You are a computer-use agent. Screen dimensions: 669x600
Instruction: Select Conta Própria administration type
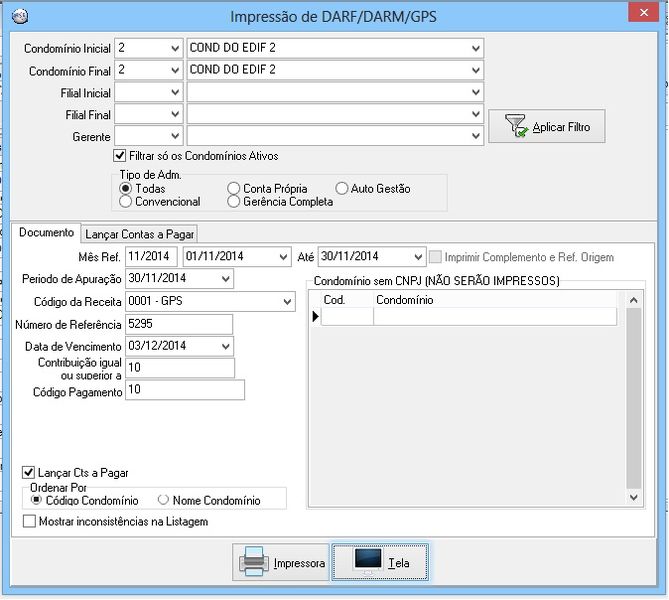tap(233, 188)
